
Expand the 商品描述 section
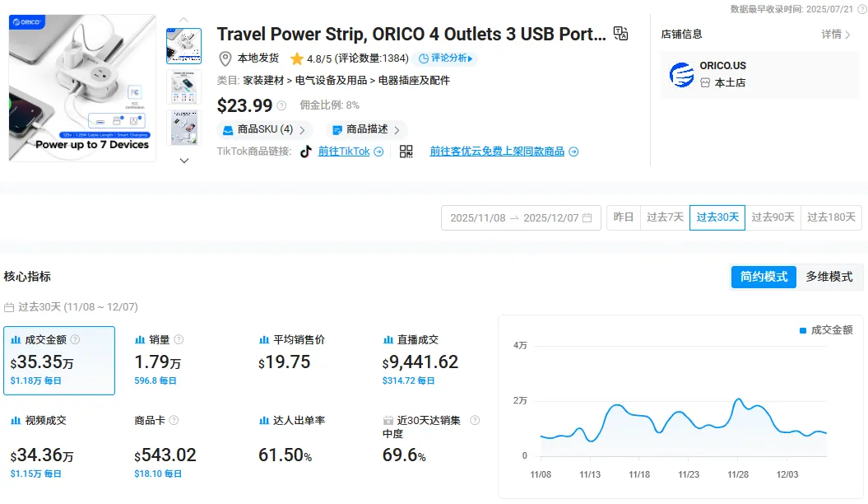pyautogui.click(x=366, y=129)
